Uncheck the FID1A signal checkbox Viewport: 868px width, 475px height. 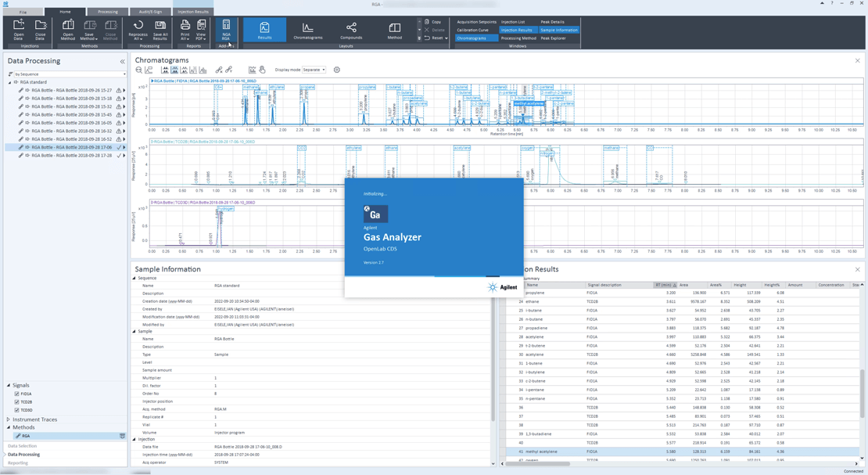point(16,394)
